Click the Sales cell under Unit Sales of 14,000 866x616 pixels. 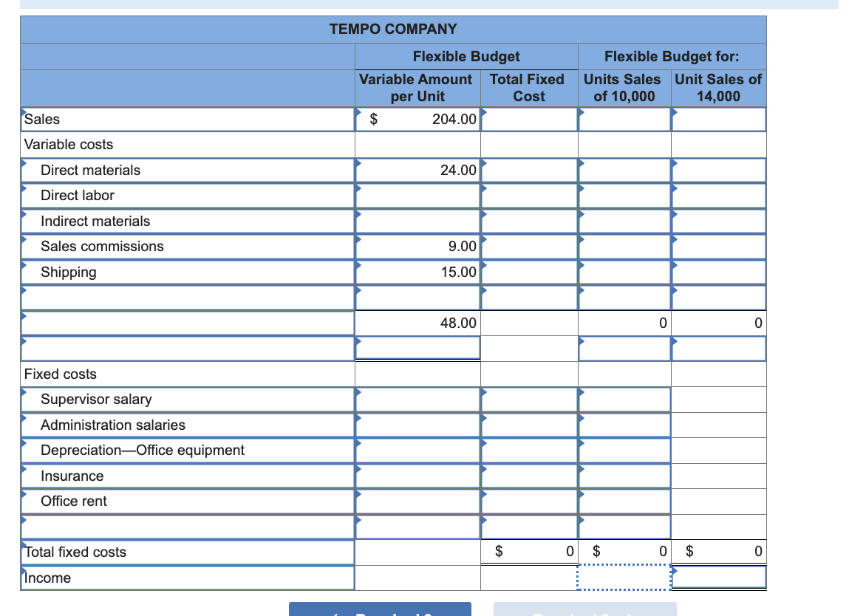[x=718, y=119]
